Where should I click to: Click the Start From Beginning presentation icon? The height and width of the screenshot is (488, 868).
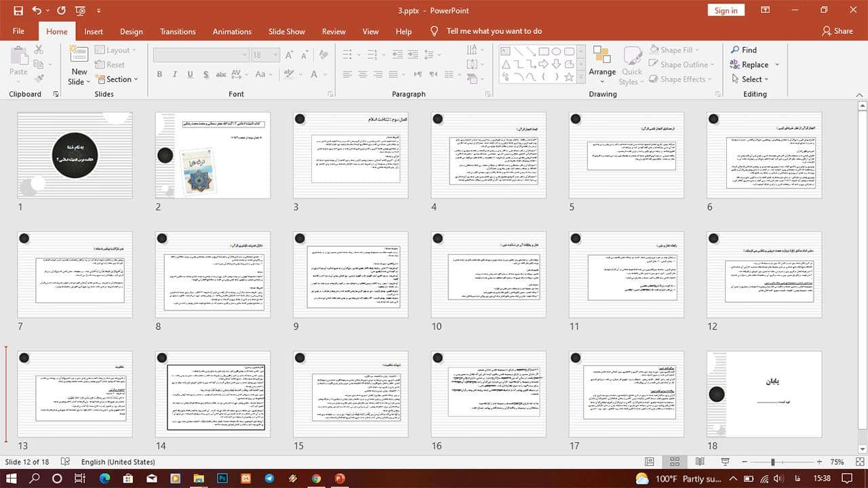point(81,11)
